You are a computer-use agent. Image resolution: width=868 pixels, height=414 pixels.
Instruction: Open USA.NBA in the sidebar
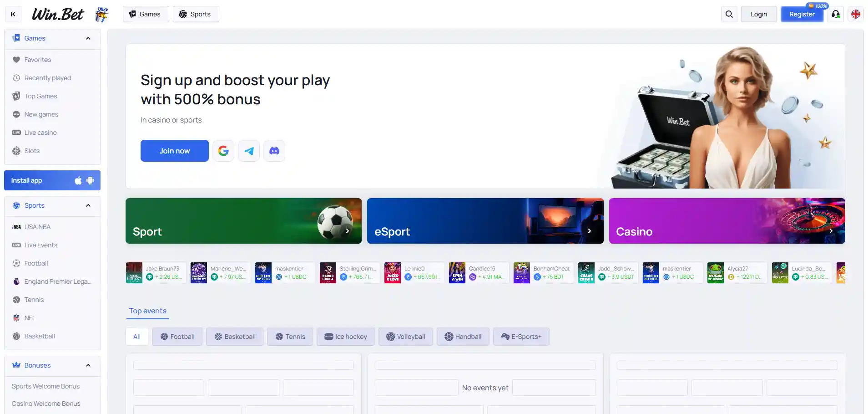click(x=52, y=227)
